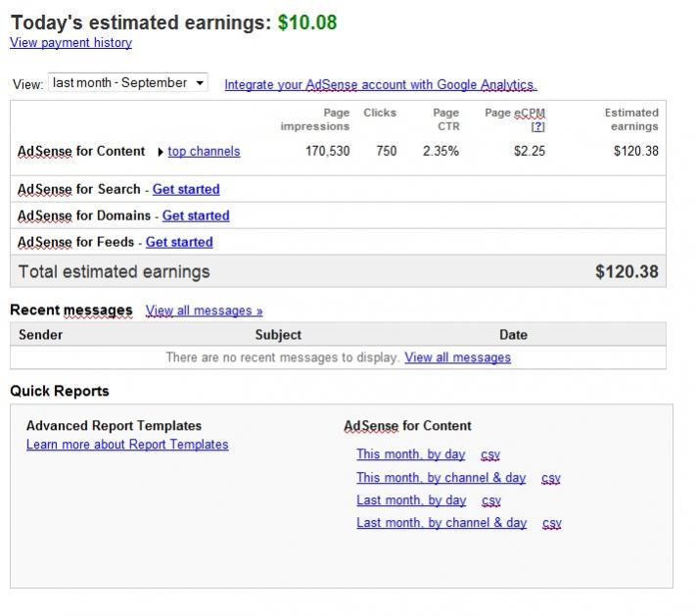Download csv for Last month by day
696x616 pixels.
490,501
